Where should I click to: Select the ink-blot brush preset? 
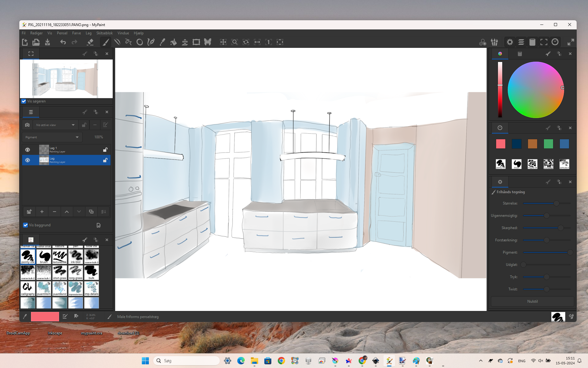(76, 256)
